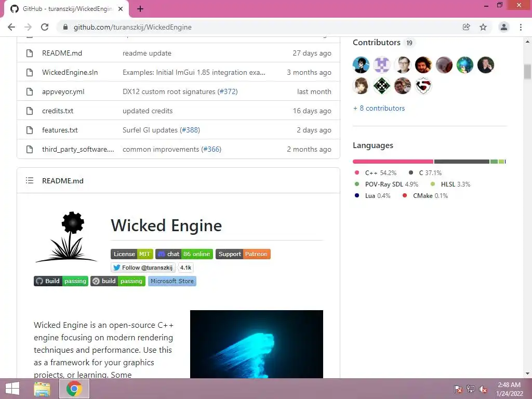Viewport: 532px width, 399px height.
Task: Filter by Lua 0.4% language
Action: [372, 196]
